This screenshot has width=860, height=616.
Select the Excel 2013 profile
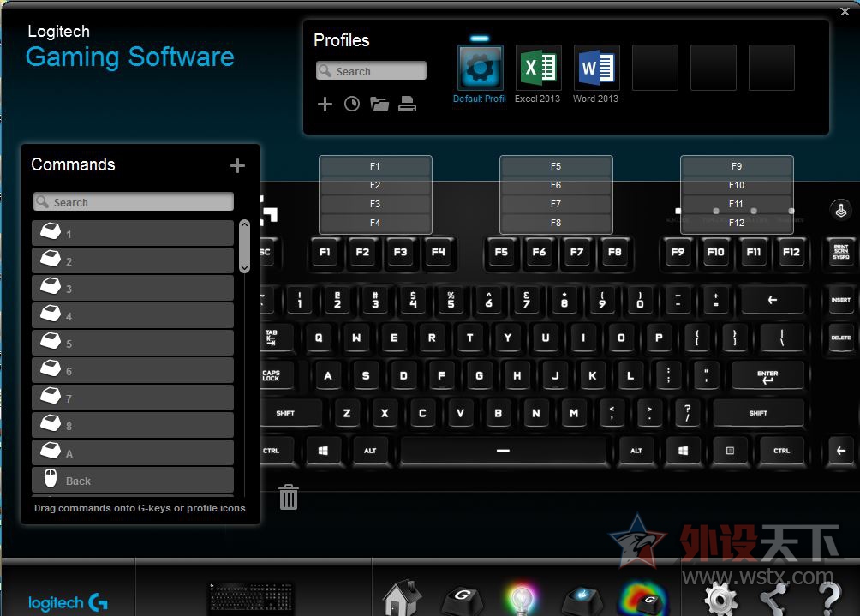(538, 68)
